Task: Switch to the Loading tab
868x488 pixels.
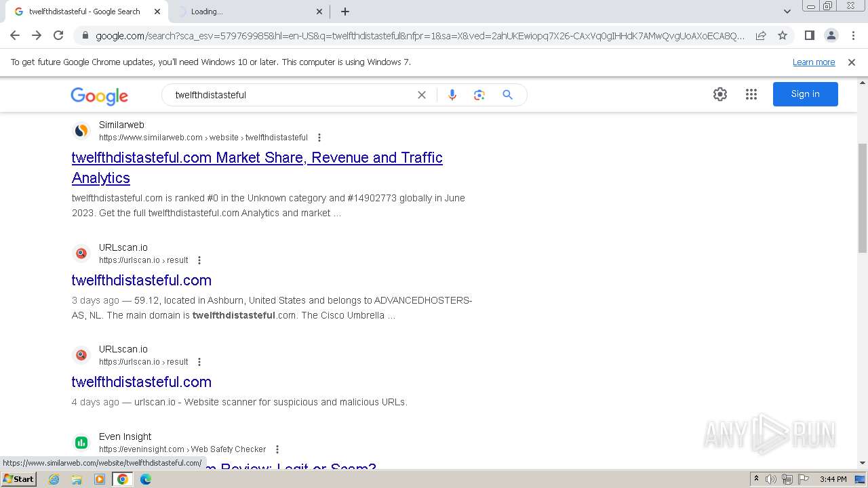Action: pyautogui.click(x=248, y=12)
